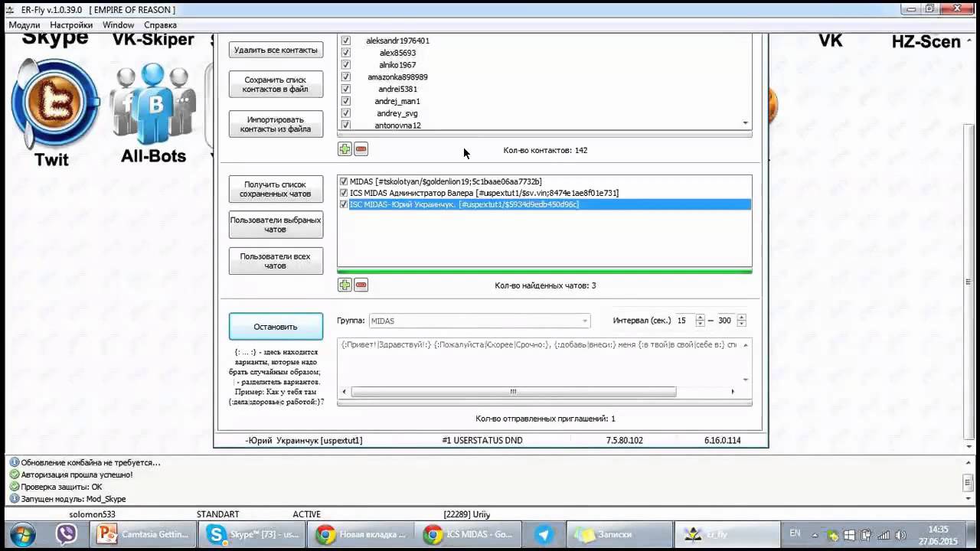
Task: Open the Window menu
Action: [119, 25]
